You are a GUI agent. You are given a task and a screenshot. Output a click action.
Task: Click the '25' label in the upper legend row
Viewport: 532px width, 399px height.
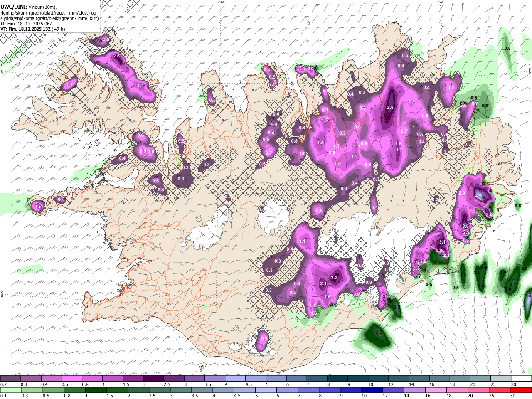coord(493,384)
